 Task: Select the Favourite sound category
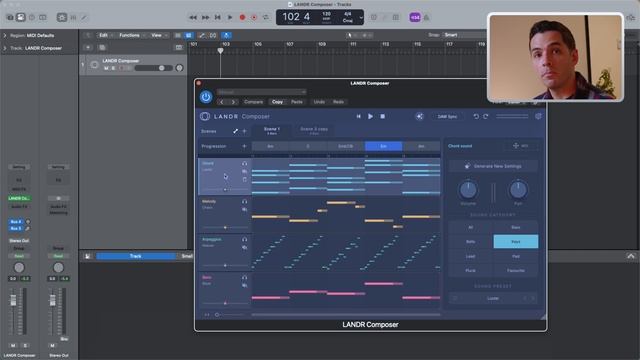[516, 271]
